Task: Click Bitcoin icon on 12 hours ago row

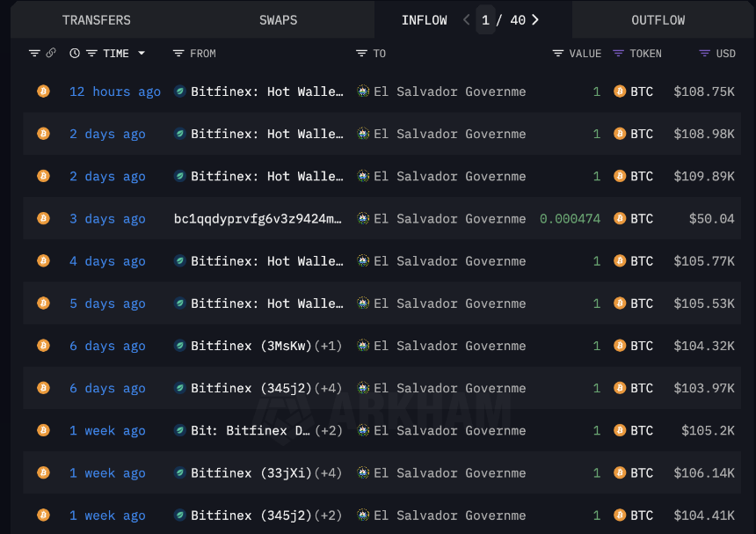Action: 43,91
